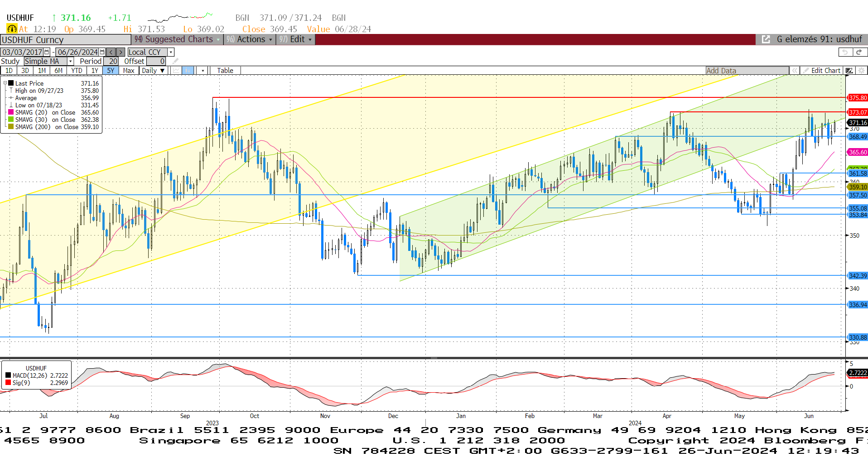Pop out the chart into new window
Viewport: 868px width, 476px height.
[x=766, y=39]
